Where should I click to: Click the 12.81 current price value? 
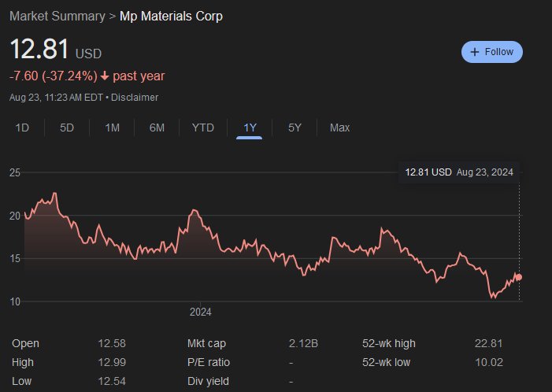click(39, 49)
